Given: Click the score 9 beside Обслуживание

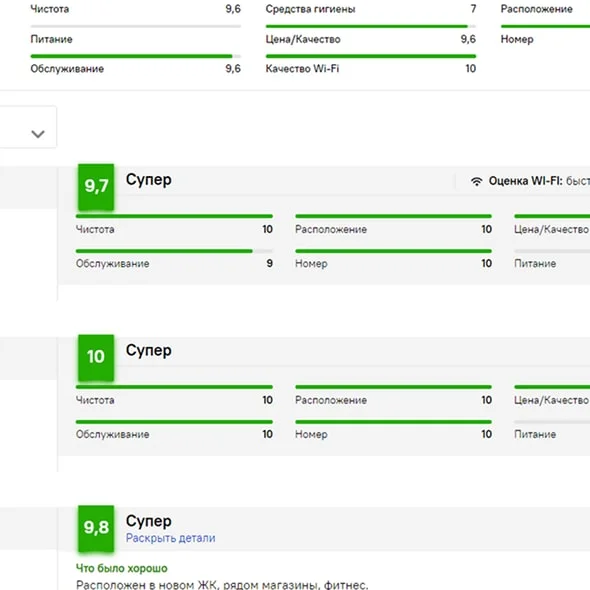Looking at the screenshot, I should (269, 263).
